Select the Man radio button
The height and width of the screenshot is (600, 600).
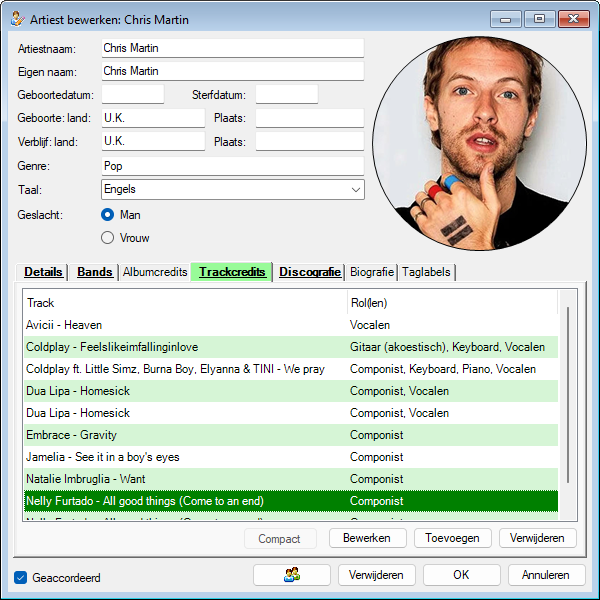(x=108, y=214)
